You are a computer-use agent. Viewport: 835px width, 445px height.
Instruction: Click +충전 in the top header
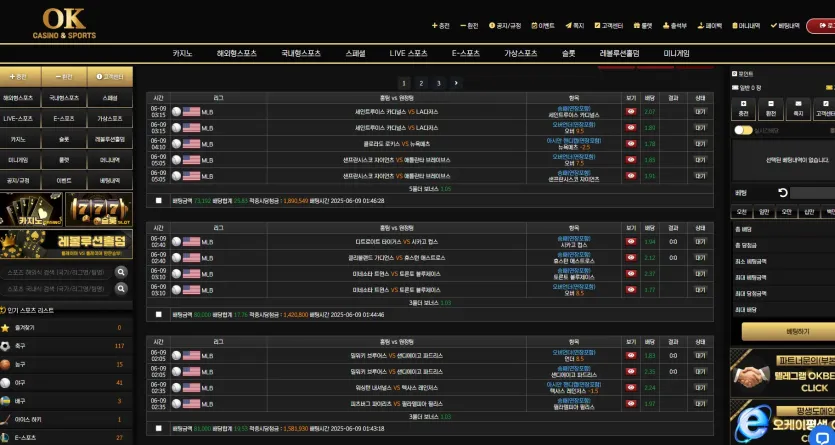pyautogui.click(x=441, y=26)
